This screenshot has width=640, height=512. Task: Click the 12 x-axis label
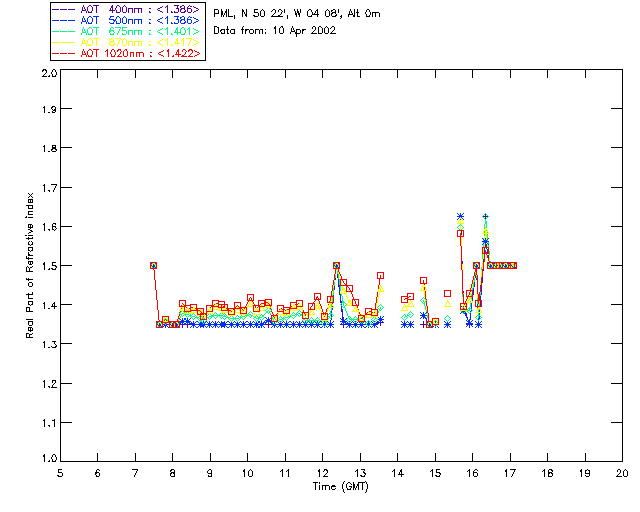pos(322,473)
